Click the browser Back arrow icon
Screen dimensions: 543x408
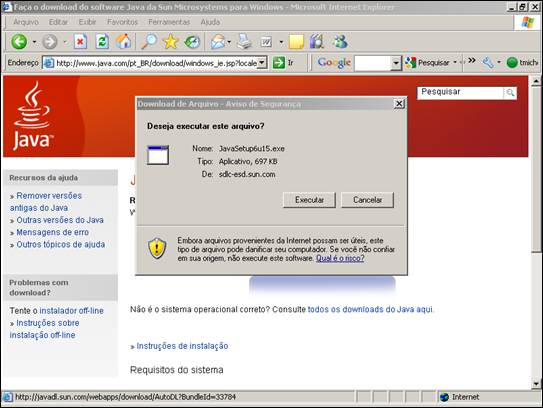(x=19, y=42)
